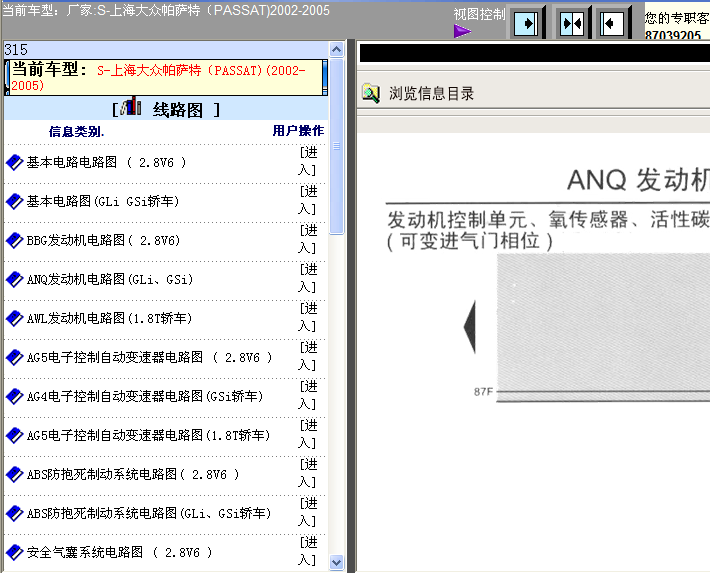710x573 pixels.
Task: Select ABS防抱死制动系统电路图 (2.8V6) text
Action: click(133, 474)
